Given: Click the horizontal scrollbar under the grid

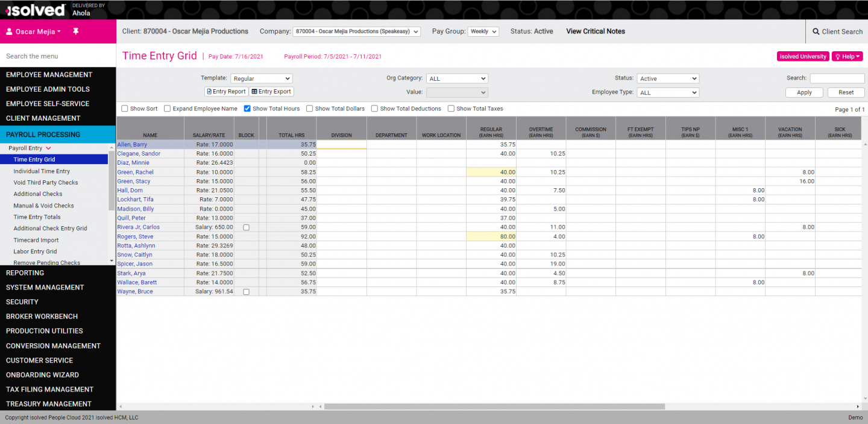Looking at the screenshot, I should pos(494,407).
